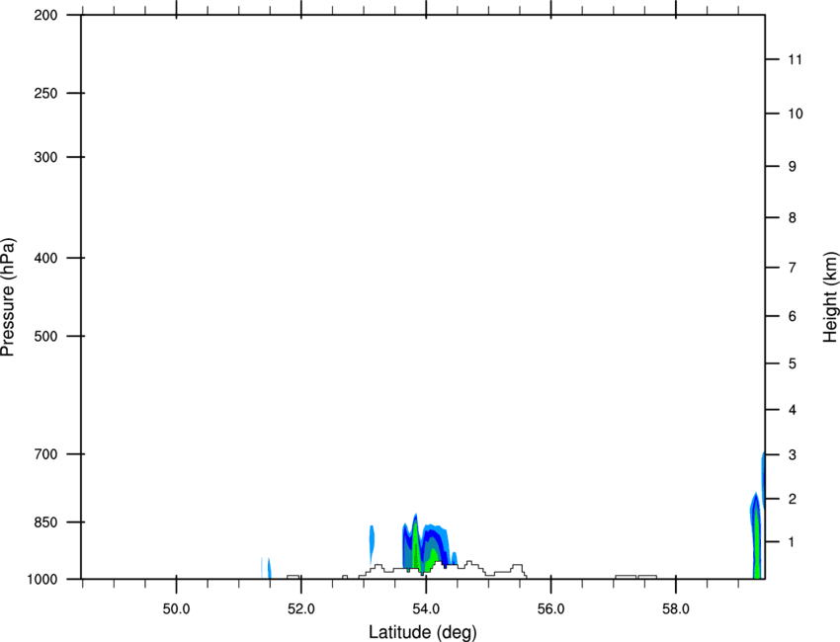Viewport: 840px width, 642px height.
Task: Pick the 3 km height label
Action: [x=793, y=455]
